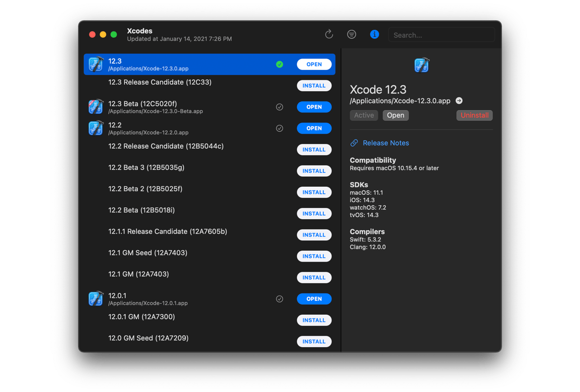Click the Xcode 12.0.1 app icon
This screenshot has width=580, height=392.
[96, 299]
